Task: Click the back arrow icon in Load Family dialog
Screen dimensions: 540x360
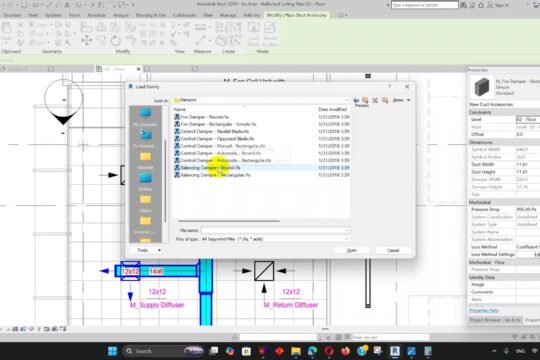Action: (x=356, y=100)
